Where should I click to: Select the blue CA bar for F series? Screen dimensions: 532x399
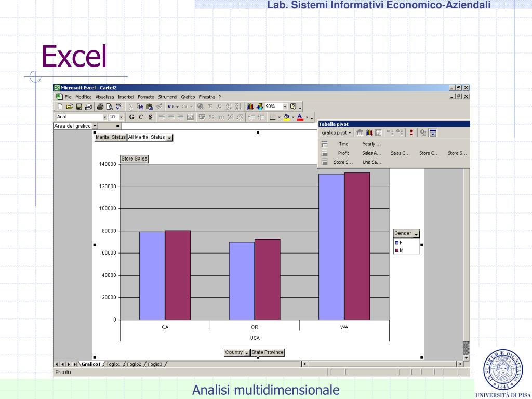click(152, 276)
